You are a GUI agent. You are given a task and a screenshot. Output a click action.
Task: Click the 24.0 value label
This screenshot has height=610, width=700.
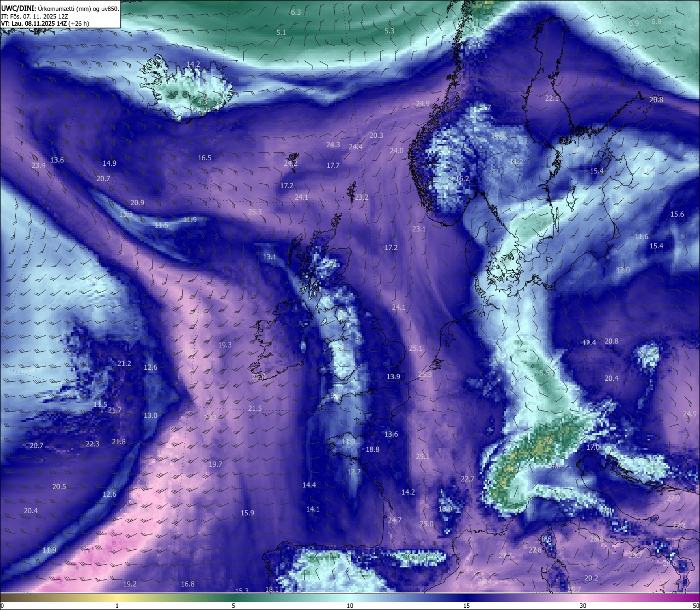pyautogui.click(x=396, y=151)
